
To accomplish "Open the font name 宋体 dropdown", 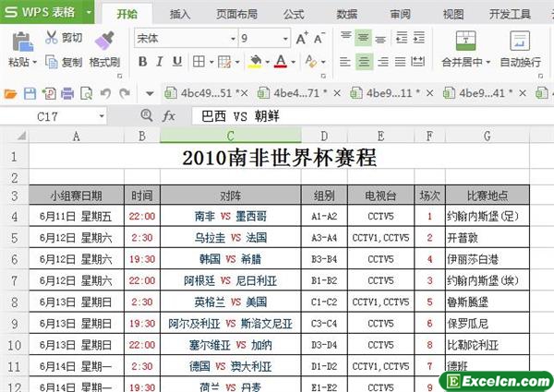I will tap(234, 39).
